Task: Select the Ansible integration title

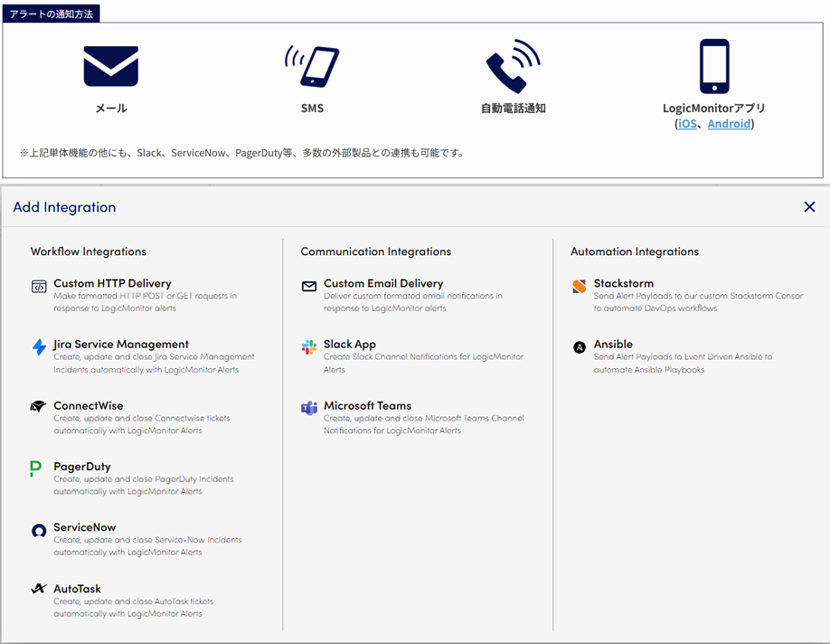Action: coord(613,345)
